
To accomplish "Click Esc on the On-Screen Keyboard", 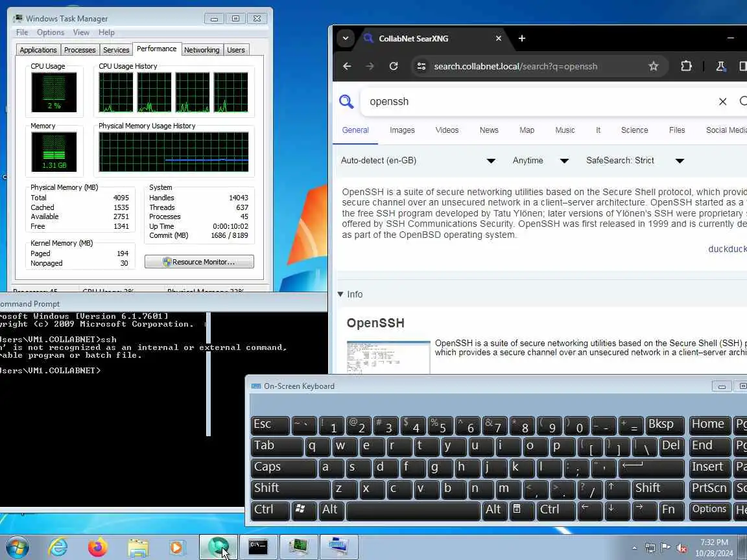I will (x=270, y=425).
